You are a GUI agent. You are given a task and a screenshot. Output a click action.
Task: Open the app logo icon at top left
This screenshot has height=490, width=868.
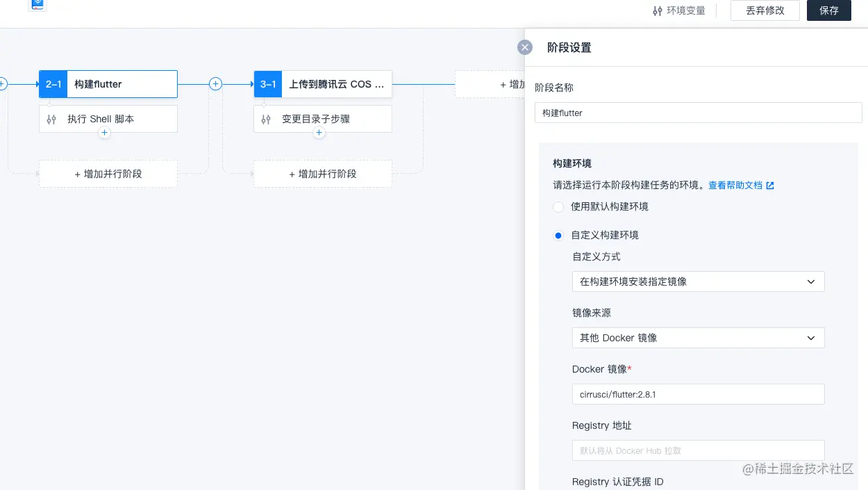[x=38, y=5]
